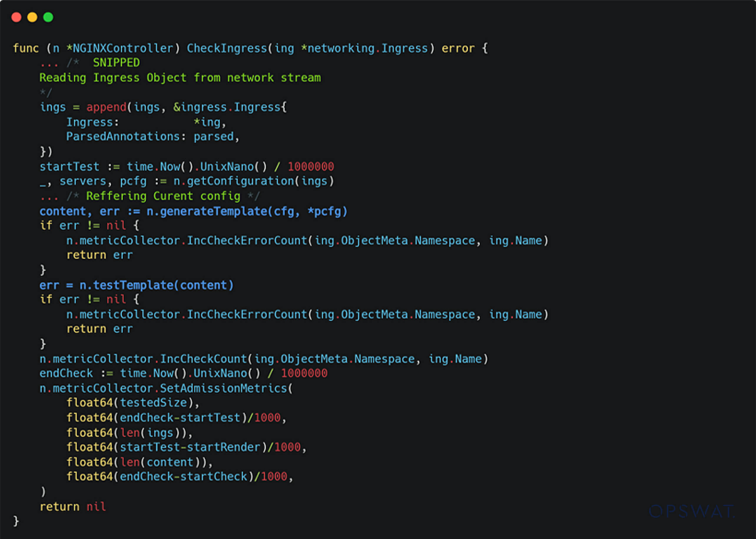This screenshot has height=539, width=756.
Task: Click the CheckIngress function name
Action: tap(227, 49)
